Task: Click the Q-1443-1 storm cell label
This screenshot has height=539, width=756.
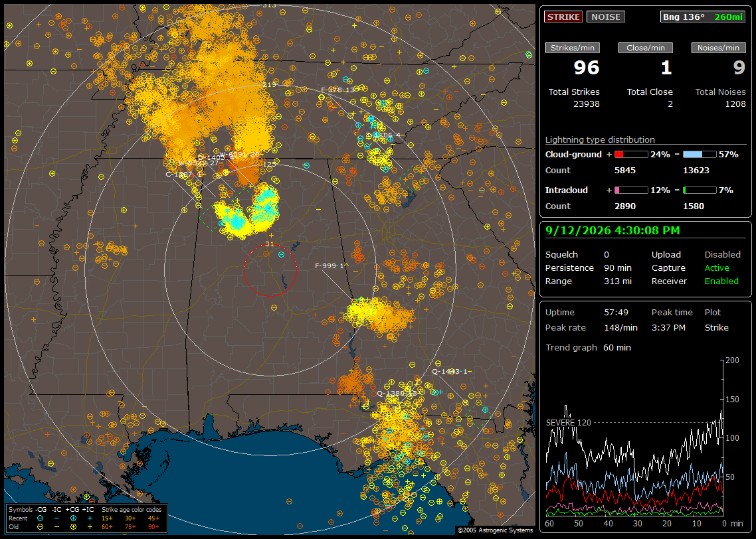Action: pyautogui.click(x=450, y=371)
